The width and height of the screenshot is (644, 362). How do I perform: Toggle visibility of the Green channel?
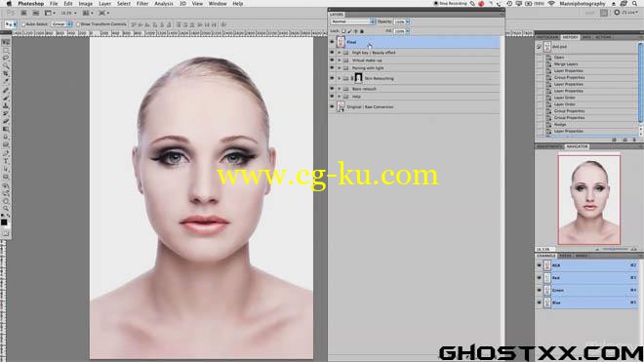539,290
